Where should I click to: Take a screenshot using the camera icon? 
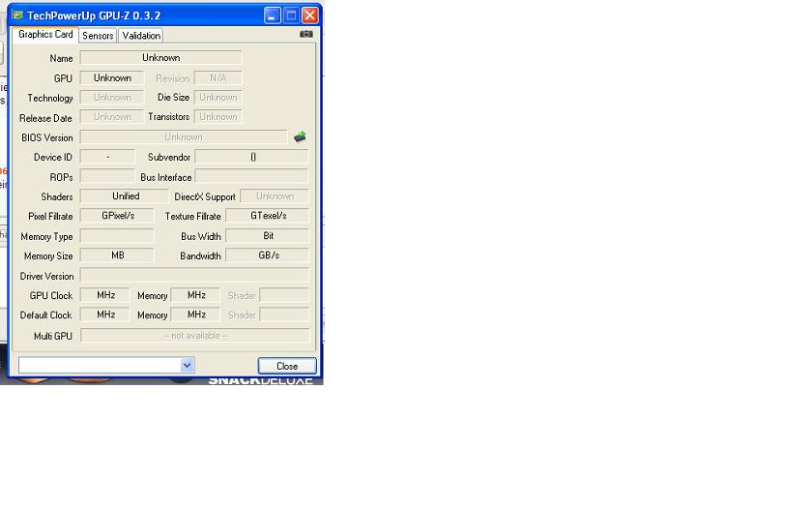point(305,34)
